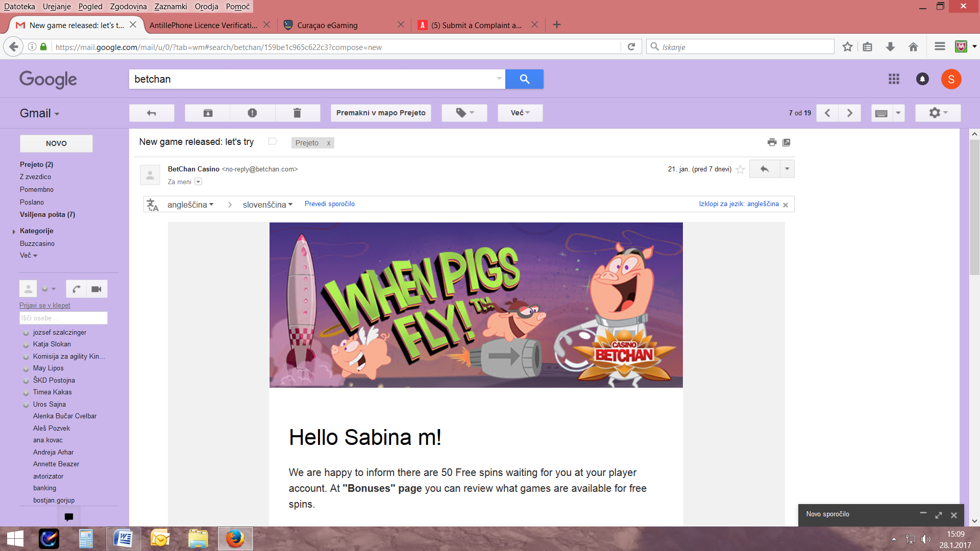The image size is (980, 551).
Task: Open the input tools language dropdown arrow
Action: (x=898, y=113)
